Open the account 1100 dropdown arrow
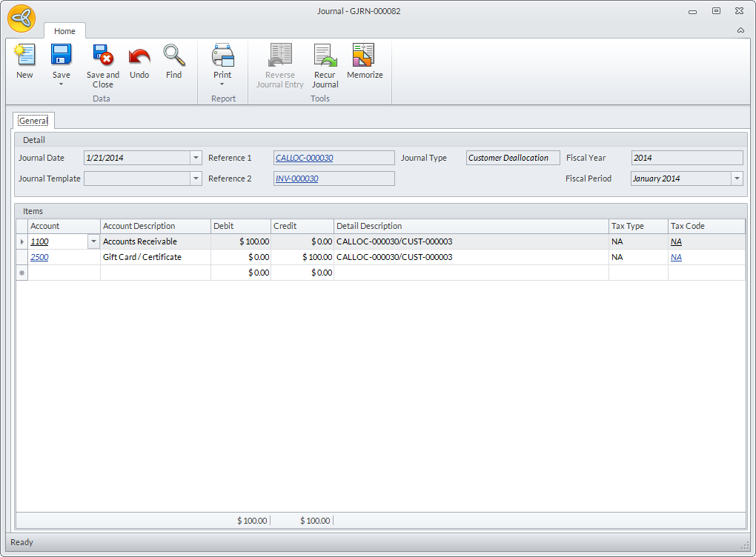 click(93, 241)
